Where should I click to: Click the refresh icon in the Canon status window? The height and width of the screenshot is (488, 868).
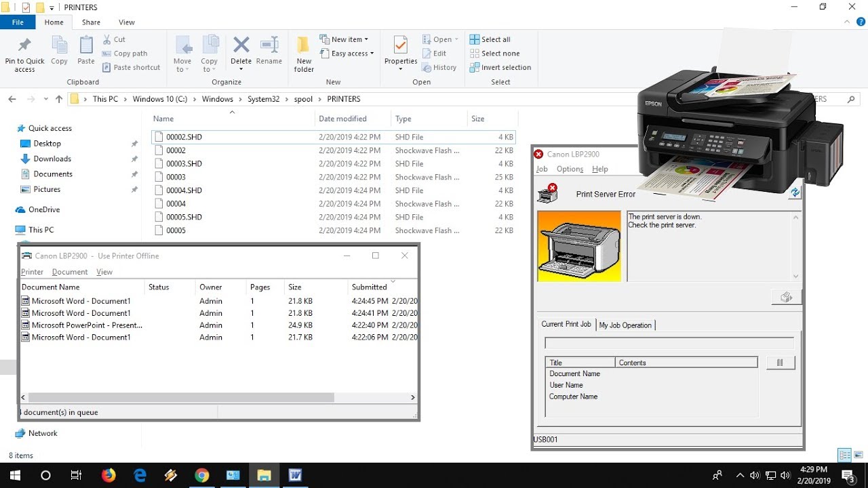tap(795, 192)
